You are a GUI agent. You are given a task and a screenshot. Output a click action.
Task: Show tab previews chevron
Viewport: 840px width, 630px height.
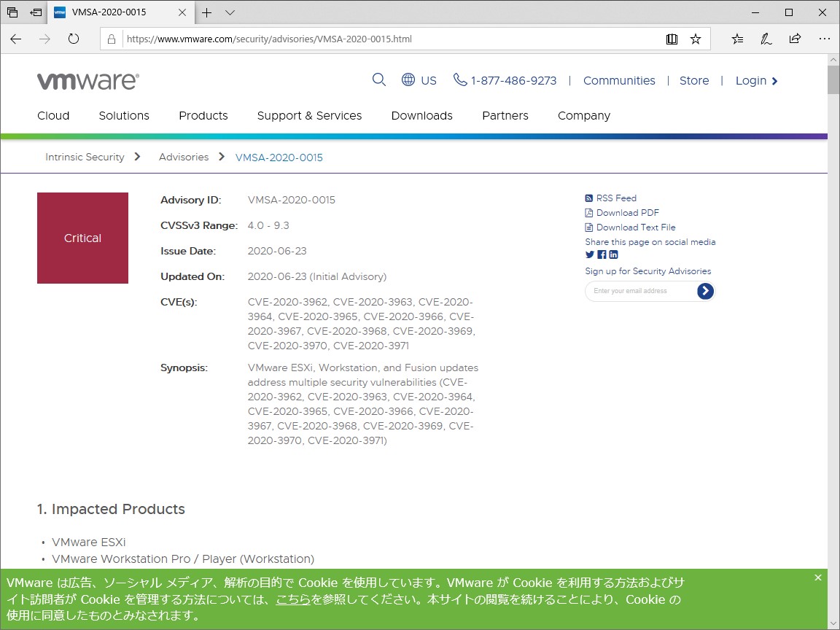pos(230,13)
